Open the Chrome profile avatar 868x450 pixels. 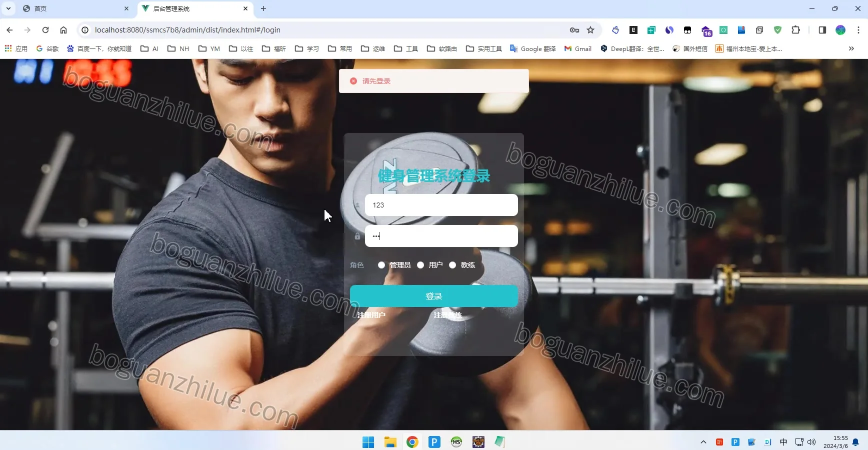coord(840,30)
